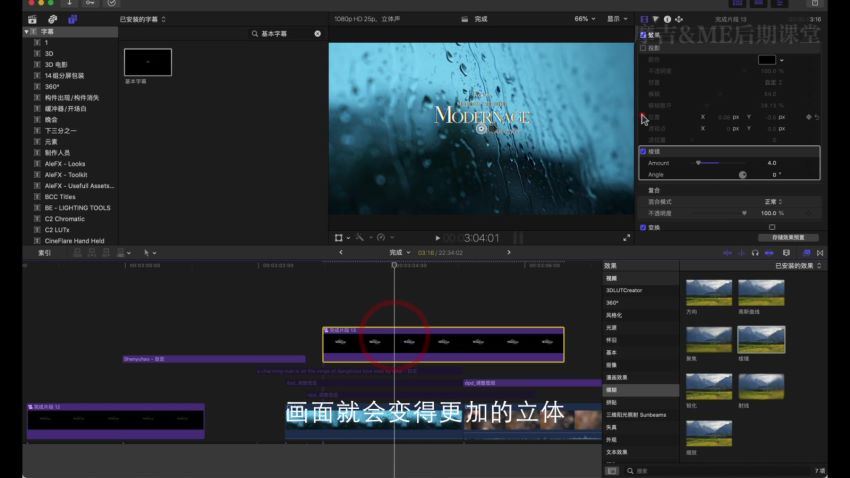Screen dimensions: 850x478
Task: Open the 已安装的字幕 dropdown
Action: pos(143,20)
